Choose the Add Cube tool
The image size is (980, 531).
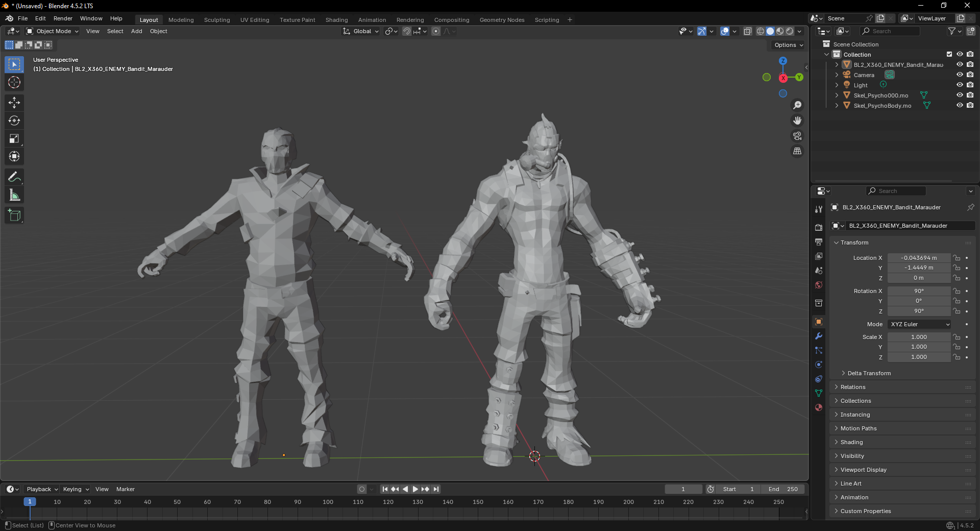point(14,215)
